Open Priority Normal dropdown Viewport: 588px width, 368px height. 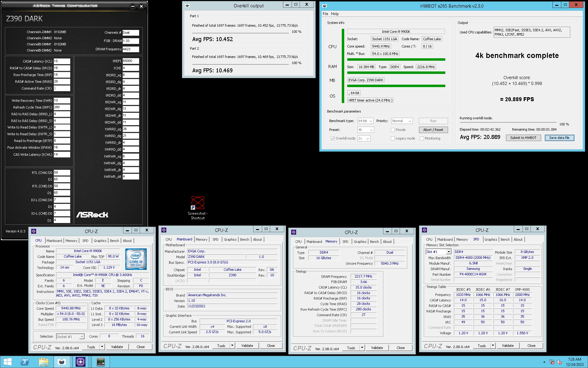coord(402,121)
